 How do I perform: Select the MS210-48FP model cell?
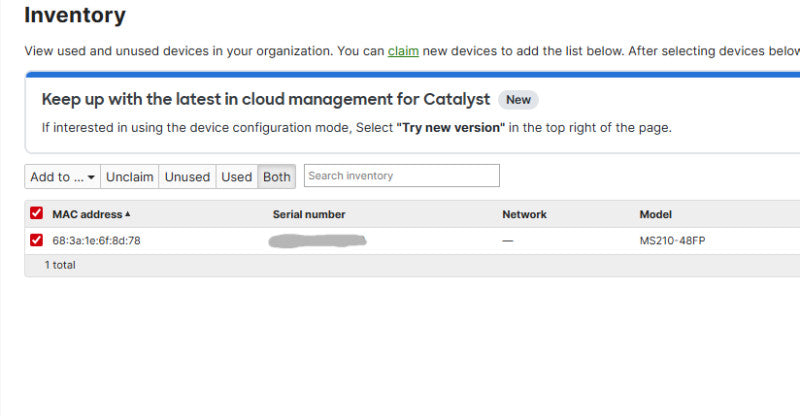click(x=672, y=240)
